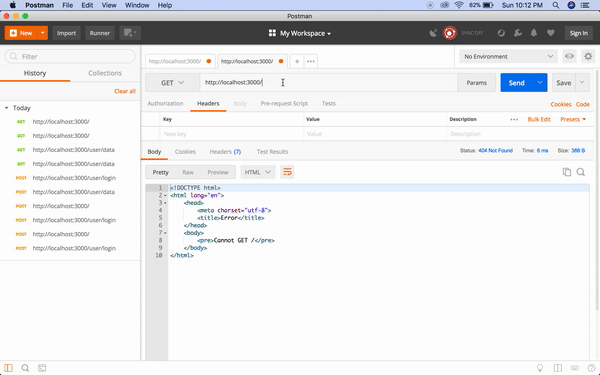
Task: Open manage environments gear icon
Action: [588, 57]
